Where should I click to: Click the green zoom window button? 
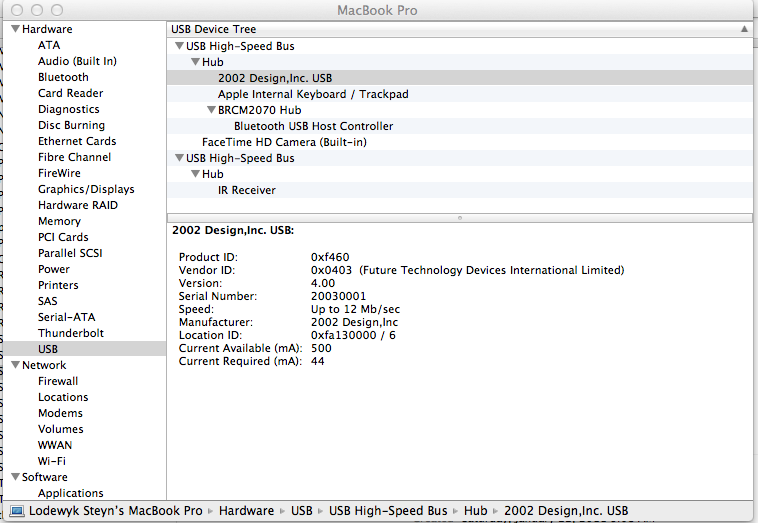click(x=53, y=10)
